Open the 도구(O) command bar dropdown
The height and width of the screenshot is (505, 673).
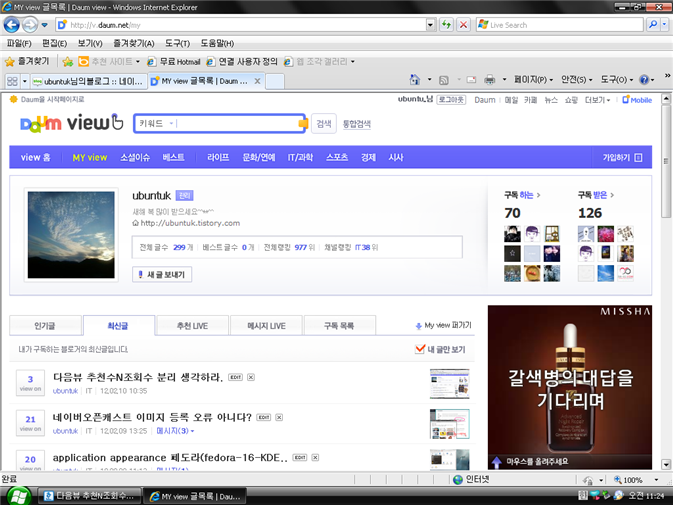click(x=616, y=80)
